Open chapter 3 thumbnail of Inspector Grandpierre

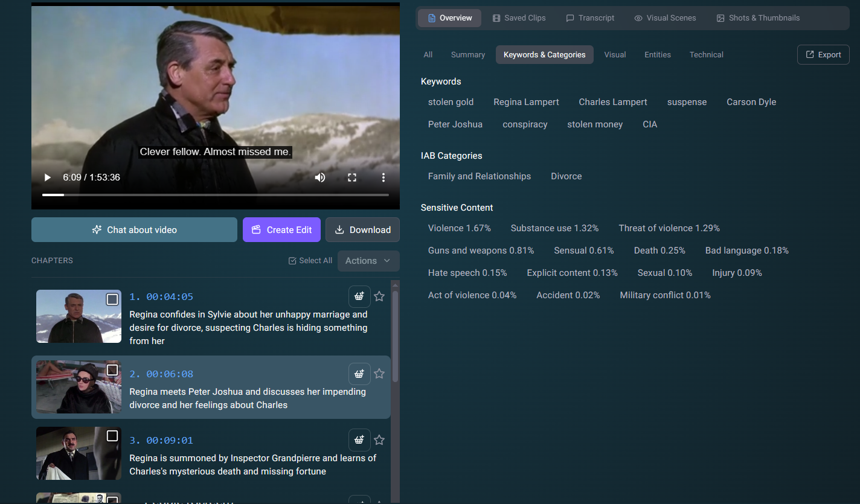[x=79, y=453]
